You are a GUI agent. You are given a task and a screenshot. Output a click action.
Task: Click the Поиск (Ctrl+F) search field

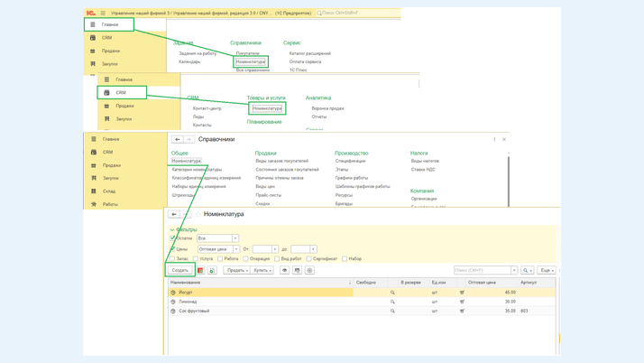[483, 270]
